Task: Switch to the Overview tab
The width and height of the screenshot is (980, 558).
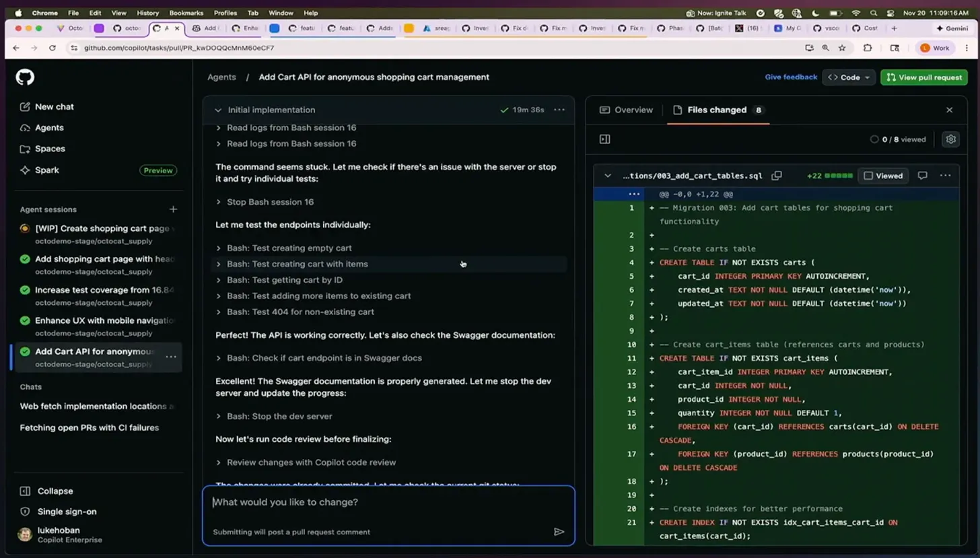Action: pos(631,110)
